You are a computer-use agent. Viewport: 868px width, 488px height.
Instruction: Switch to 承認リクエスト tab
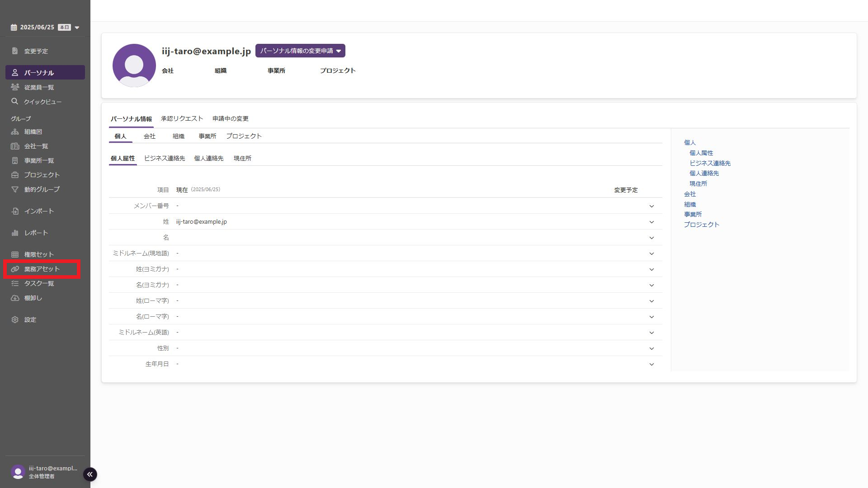pyautogui.click(x=182, y=118)
